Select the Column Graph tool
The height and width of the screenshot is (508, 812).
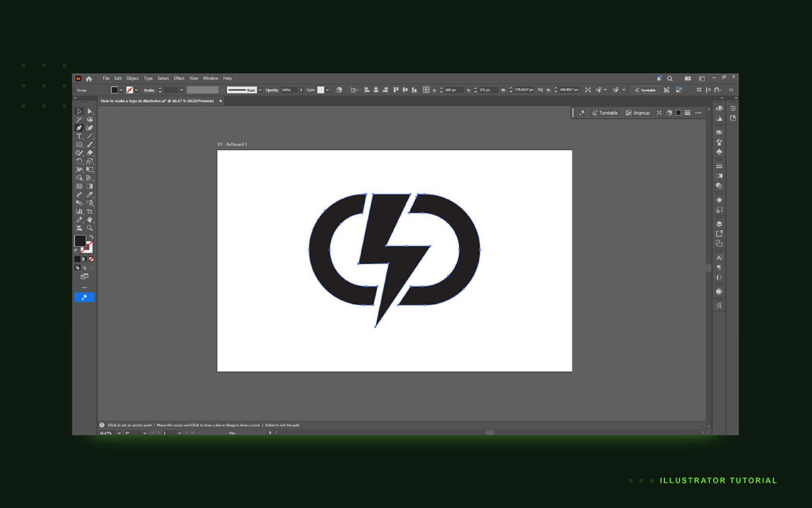tap(79, 211)
